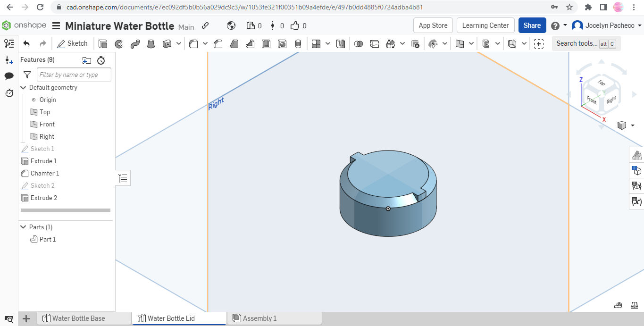Click the Transform tool icon

pyautogui.click(x=391, y=44)
